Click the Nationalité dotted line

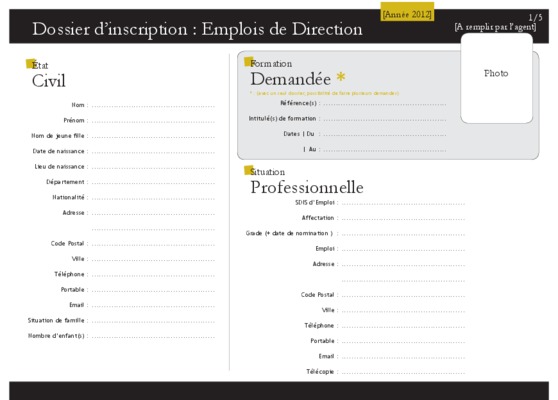click(153, 199)
